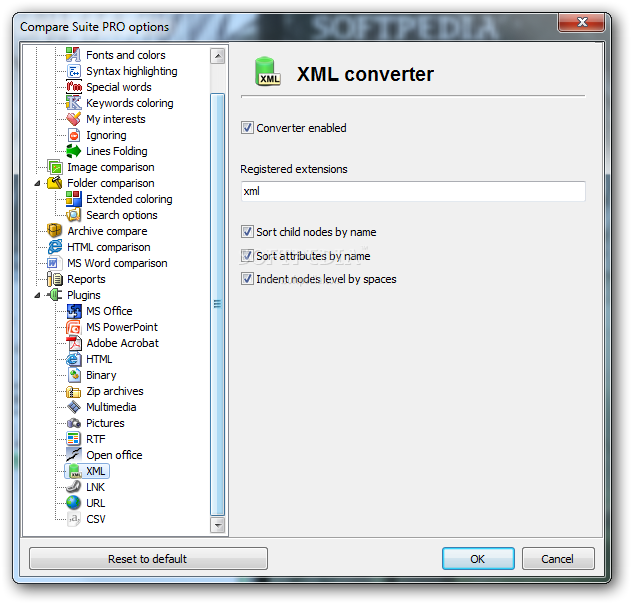
Task: Click the URL globe icon
Action: pos(73,503)
